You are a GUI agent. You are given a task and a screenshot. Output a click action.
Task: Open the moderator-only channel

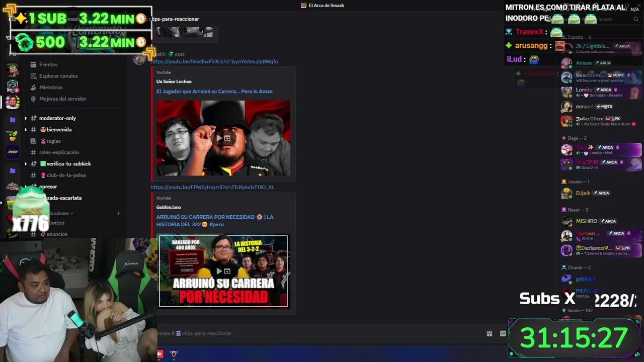coord(57,118)
